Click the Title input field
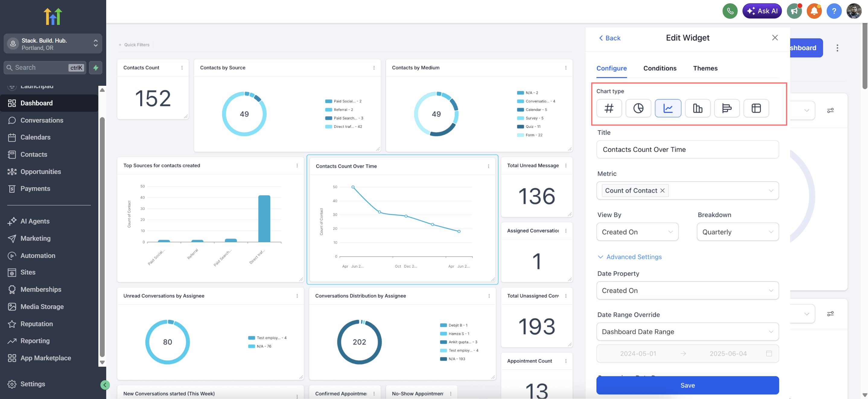Image resolution: width=868 pixels, height=399 pixels. tap(687, 150)
